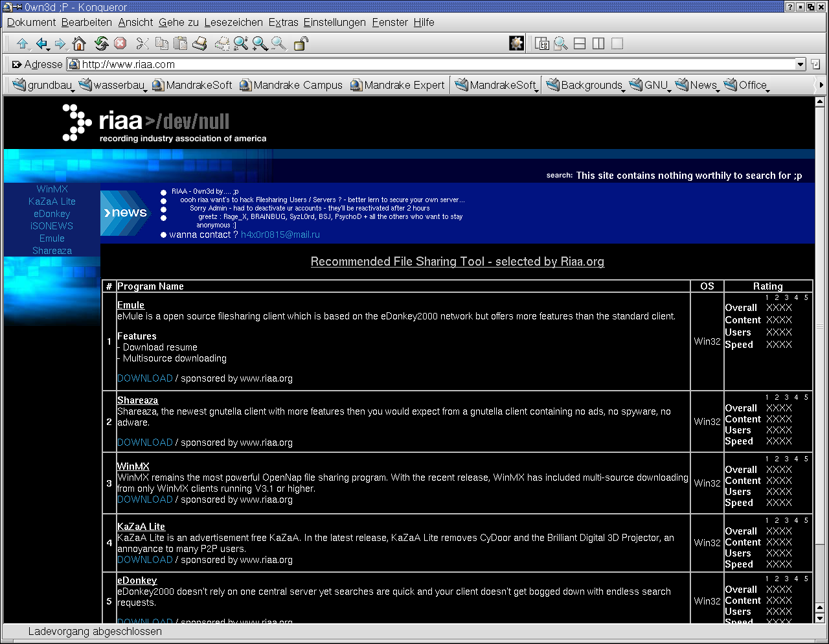
Task: Click the h4x0r0815@mail.ru contact link
Action: [x=280, y=235]
